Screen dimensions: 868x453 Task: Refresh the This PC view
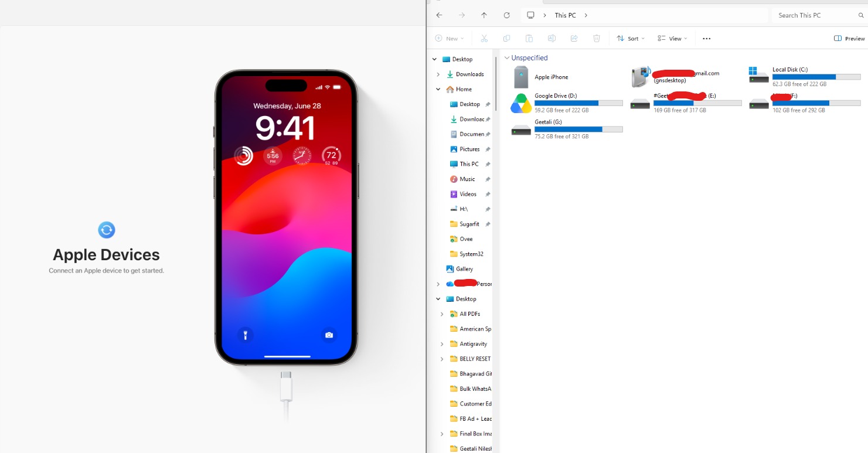point(506,15)
